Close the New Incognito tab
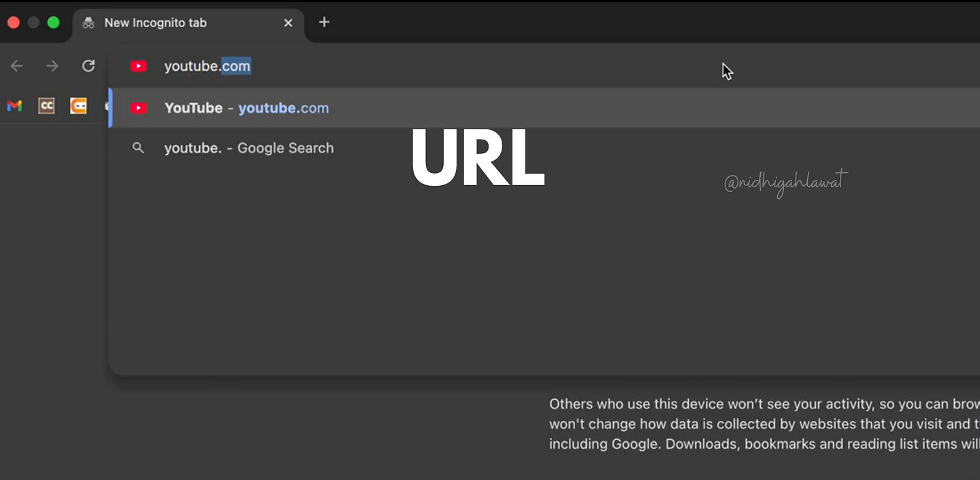This screenshot has width=980, height=480. click(288, 22)
